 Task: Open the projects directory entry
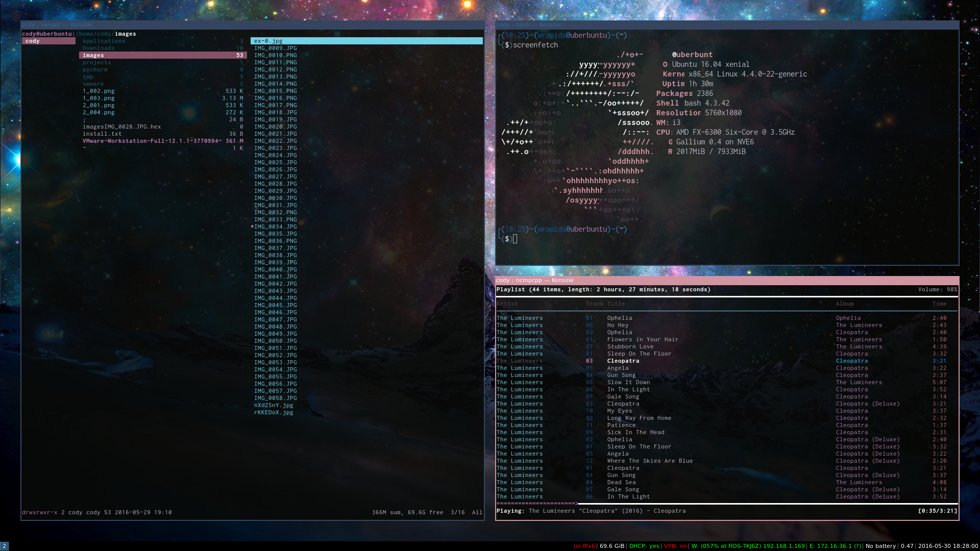click(x=96, y=62)
